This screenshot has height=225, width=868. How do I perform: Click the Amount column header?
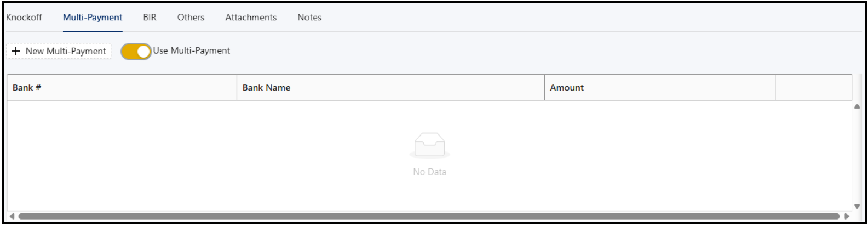660,87
